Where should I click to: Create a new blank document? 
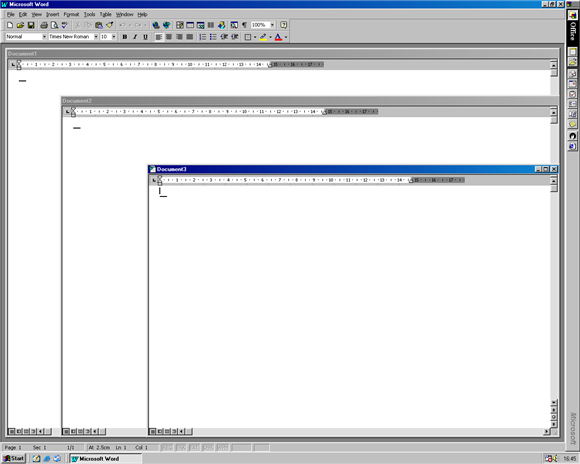pyautogui.click(x=10, y=25)
